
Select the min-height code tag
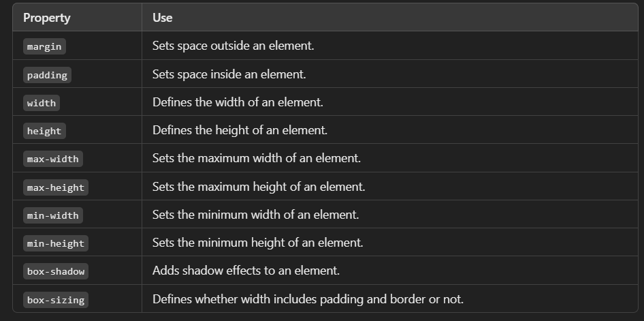pos(56,244)
